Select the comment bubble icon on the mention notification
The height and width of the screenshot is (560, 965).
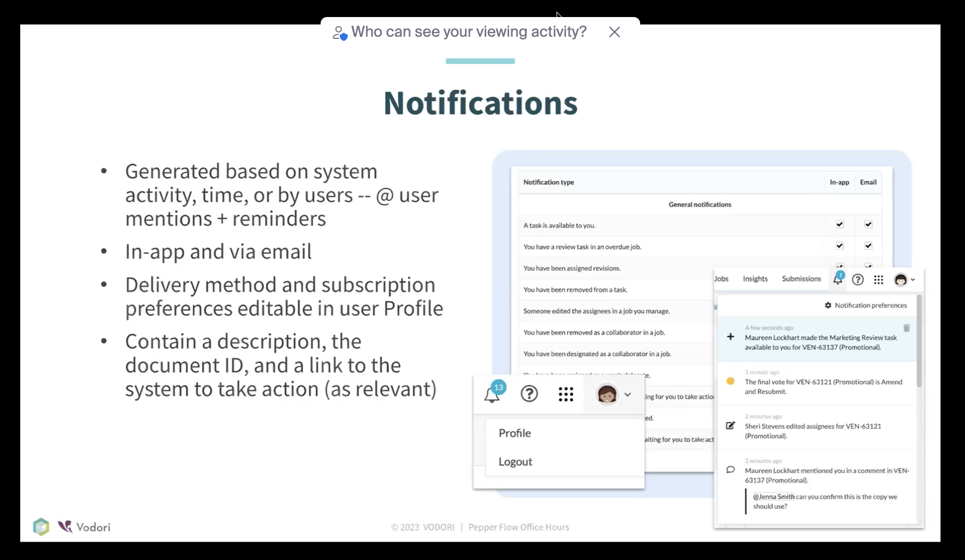click(x=730, y=470)
